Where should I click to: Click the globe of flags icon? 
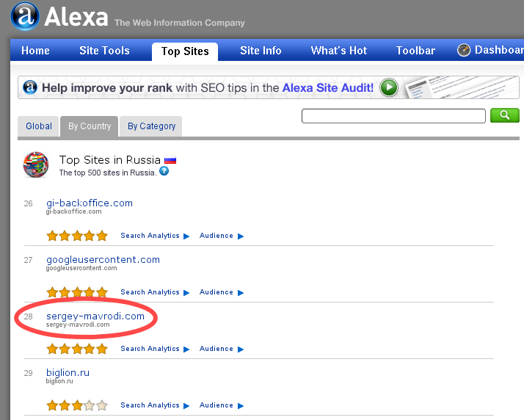tap(36, 164)
